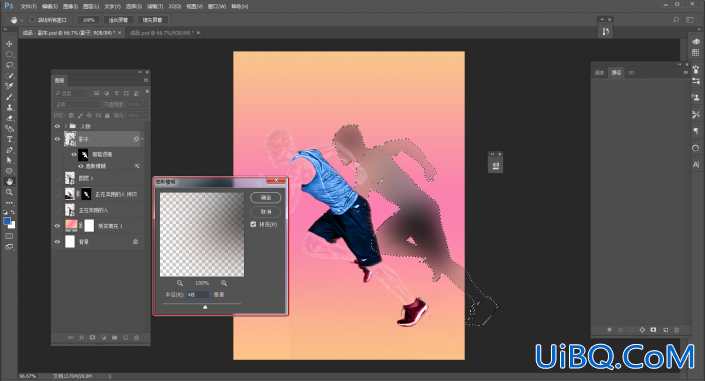705x381 pixels.
Task: Click the link layers icon
Action: coord(71,337)
